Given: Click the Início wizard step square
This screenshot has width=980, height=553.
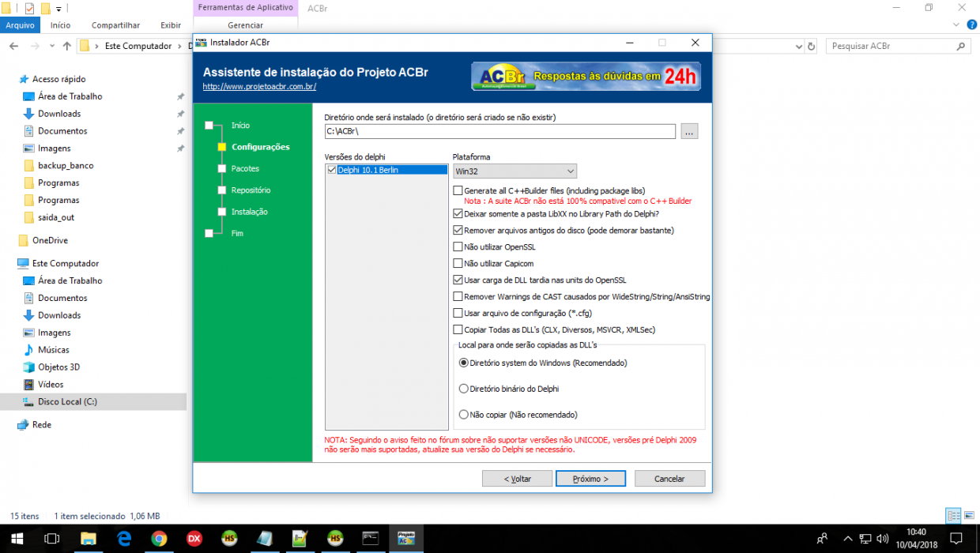Looking at the screenshot, I should [x=209, y=126].
